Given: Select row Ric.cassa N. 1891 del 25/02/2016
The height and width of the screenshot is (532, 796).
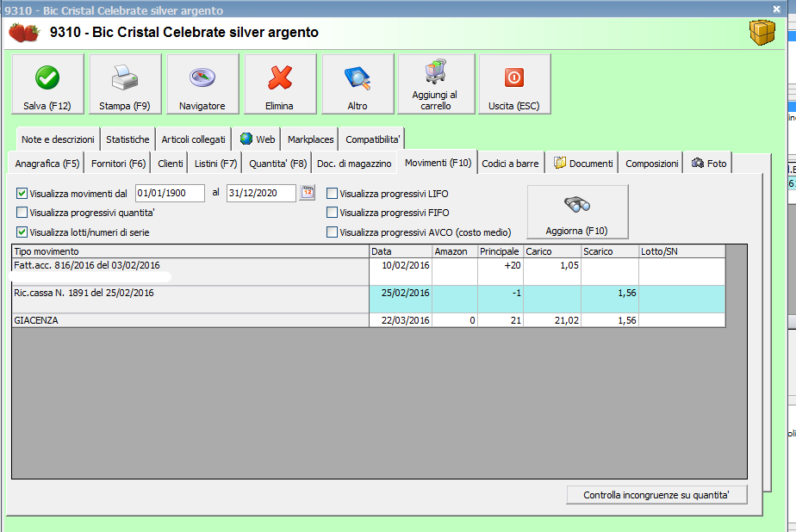Looking at the screenshot, I should point(190,300).
